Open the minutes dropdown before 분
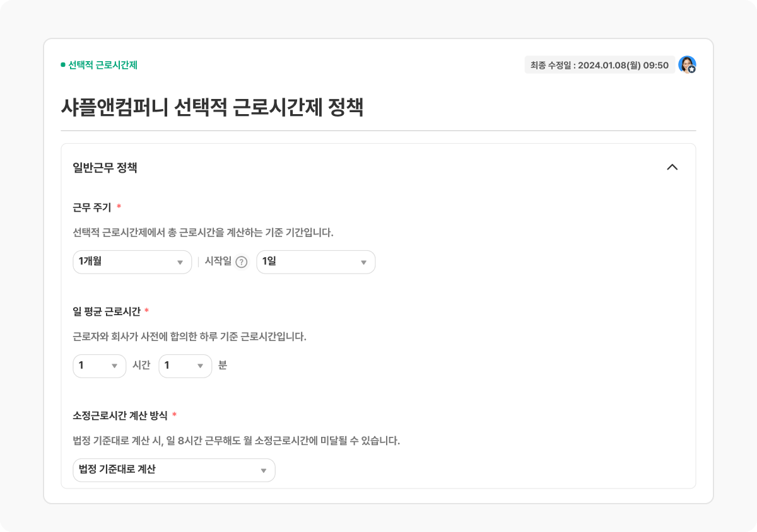Viewport: 757px width, 532px height. (x=185, y=366)
